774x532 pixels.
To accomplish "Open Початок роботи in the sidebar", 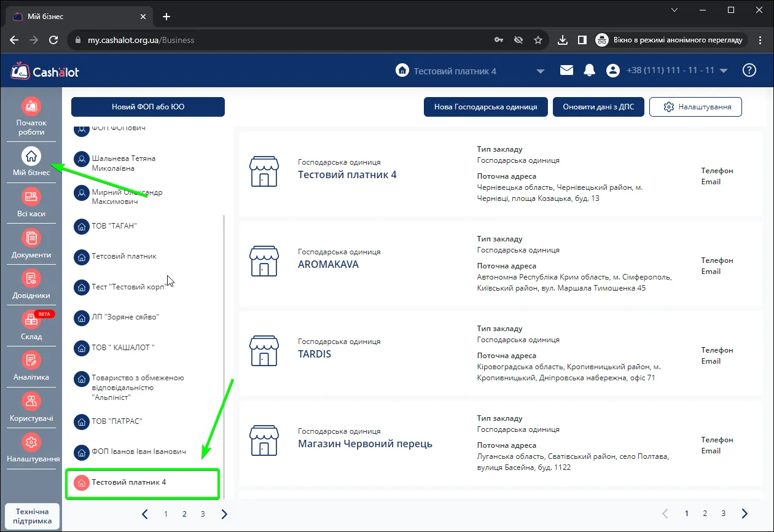I will (31, 117).
